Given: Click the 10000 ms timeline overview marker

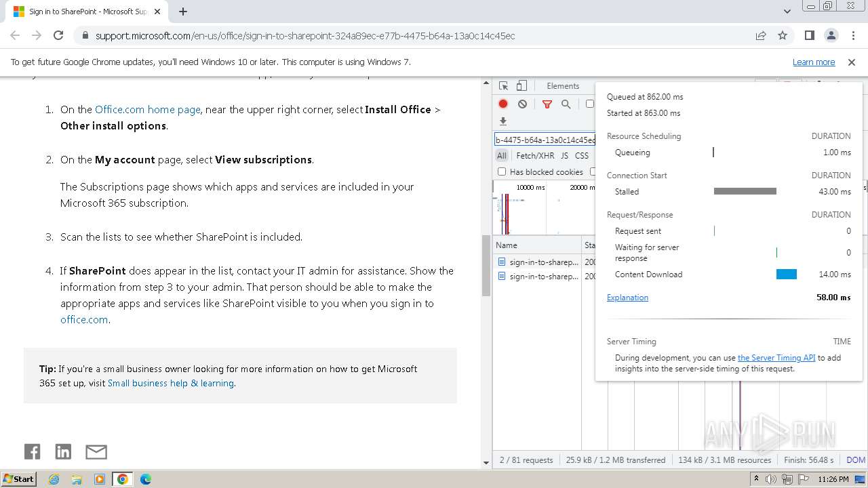Looking at the screenshot, I should tap(530, 188).
